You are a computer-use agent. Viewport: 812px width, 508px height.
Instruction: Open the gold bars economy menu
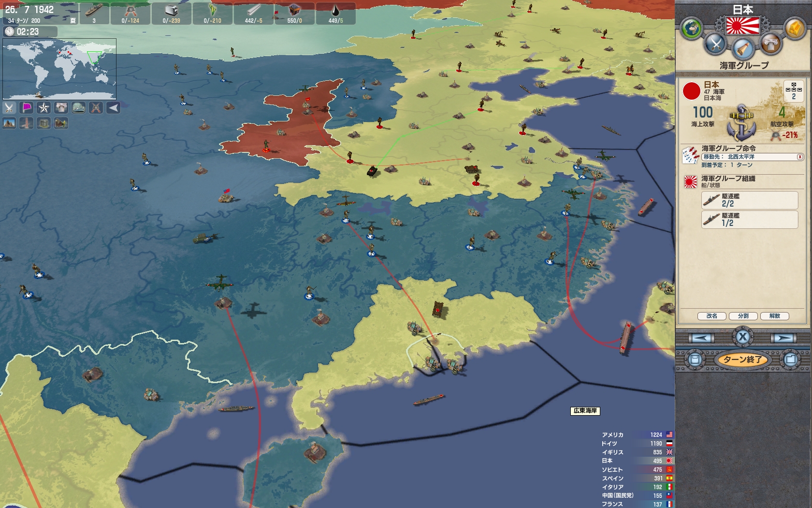point(794,29)
